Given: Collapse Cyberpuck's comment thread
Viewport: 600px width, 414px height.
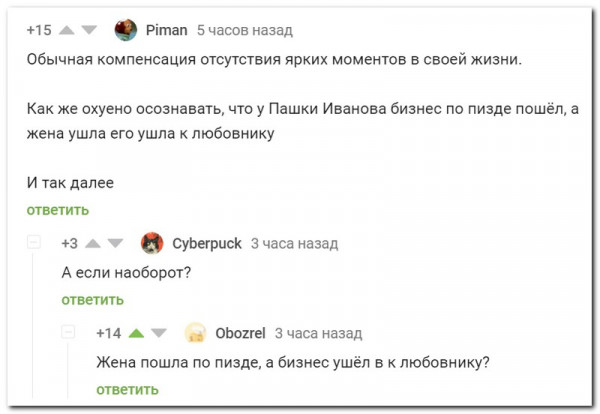Looking at the screenshot, I should (x=34, y=242).
